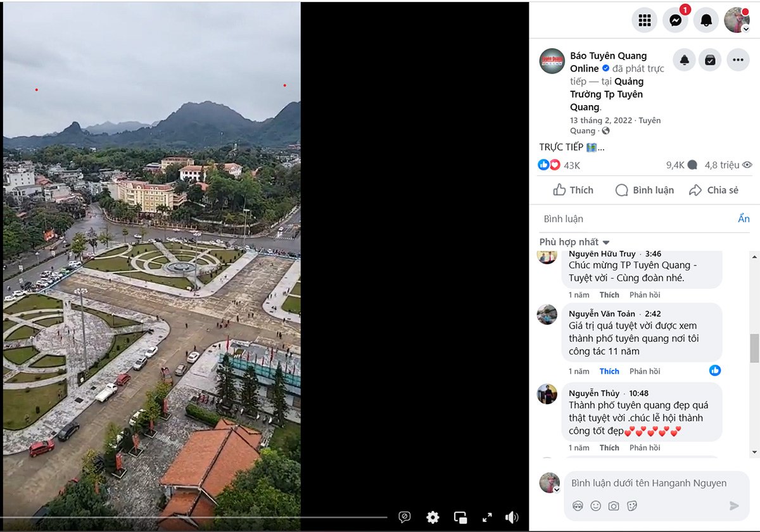Image resolution: width=760 pixels, height=532 pixels.
Task: Like the post with Thích button
Action: pyautogui.click(x=573, y=190)
